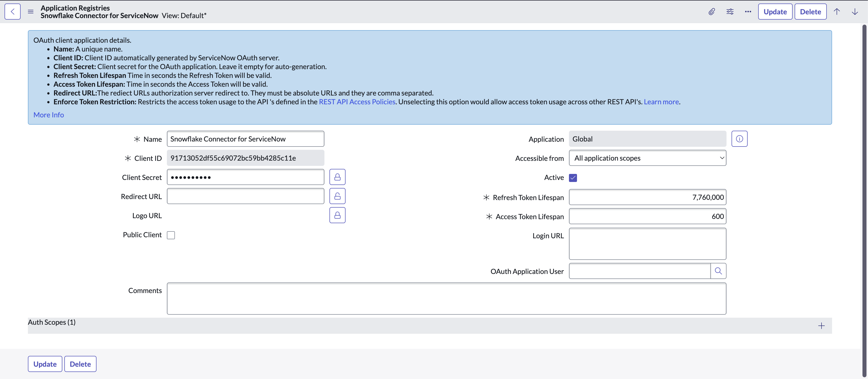Image resolution: width=868 pixels, height=379 pixels.
Task: Click the more options ellipsis icon
Action: tap(748, 12)
